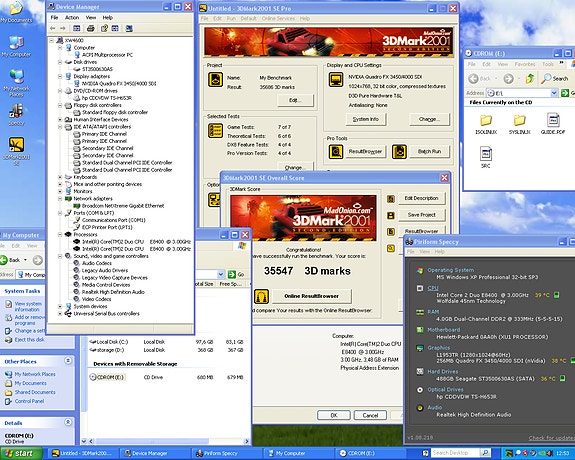Screen dimensions: 575x460
Task: Click View system information in System Tasks
Action: 28,306
